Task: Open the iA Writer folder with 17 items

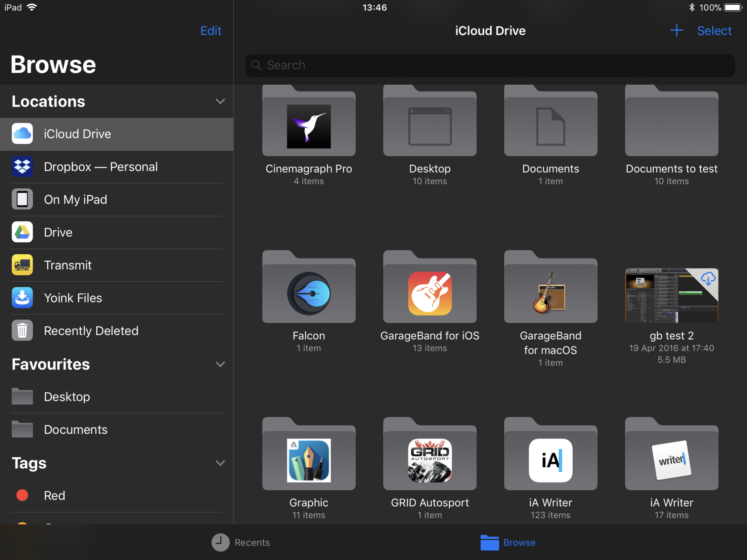Action: [x=671, y=454]
